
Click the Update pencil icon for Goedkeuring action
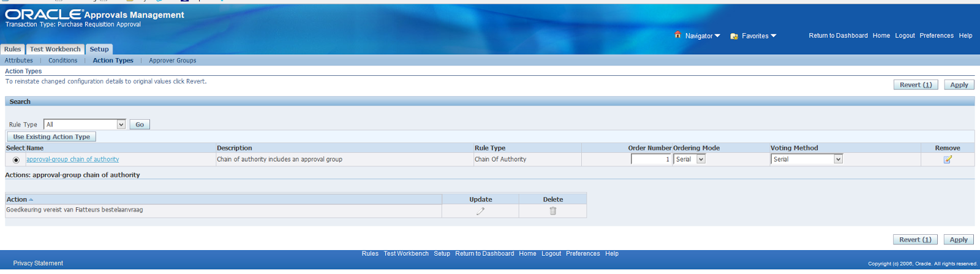(x=480, y=211)
